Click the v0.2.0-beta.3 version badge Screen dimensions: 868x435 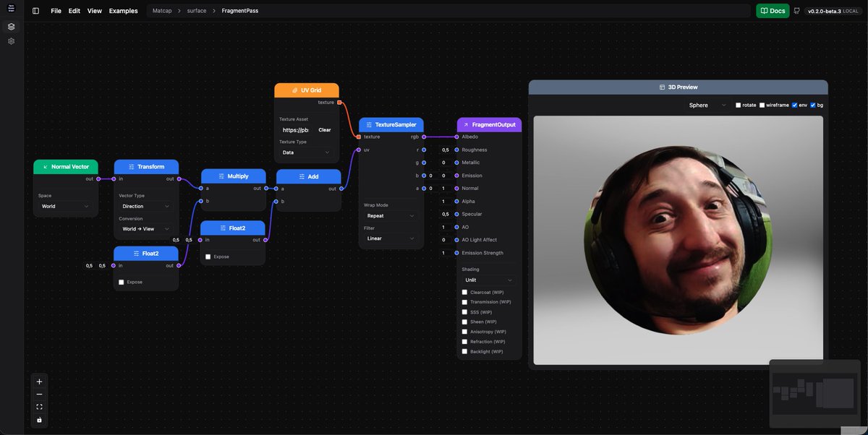(x=834, y=11)
